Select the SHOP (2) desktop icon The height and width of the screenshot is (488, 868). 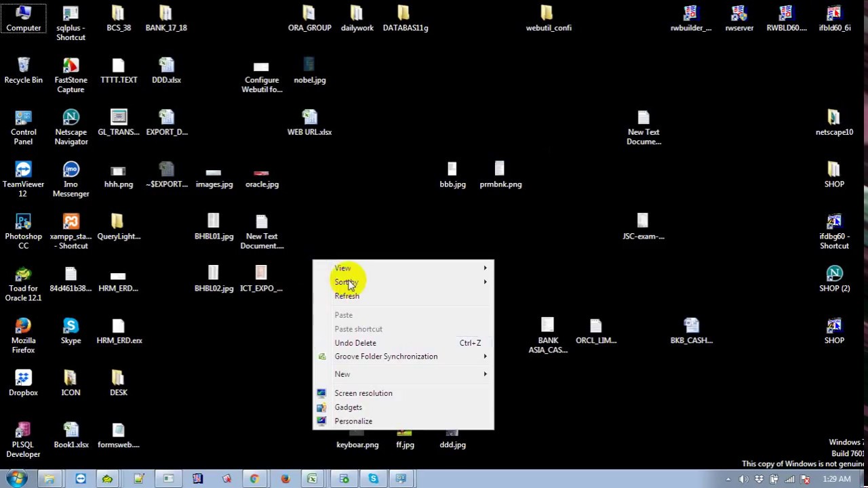click(834, 280)
